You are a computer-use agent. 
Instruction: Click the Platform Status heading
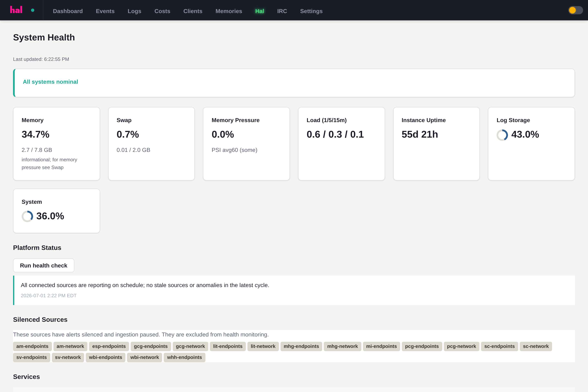click(37, 248)
